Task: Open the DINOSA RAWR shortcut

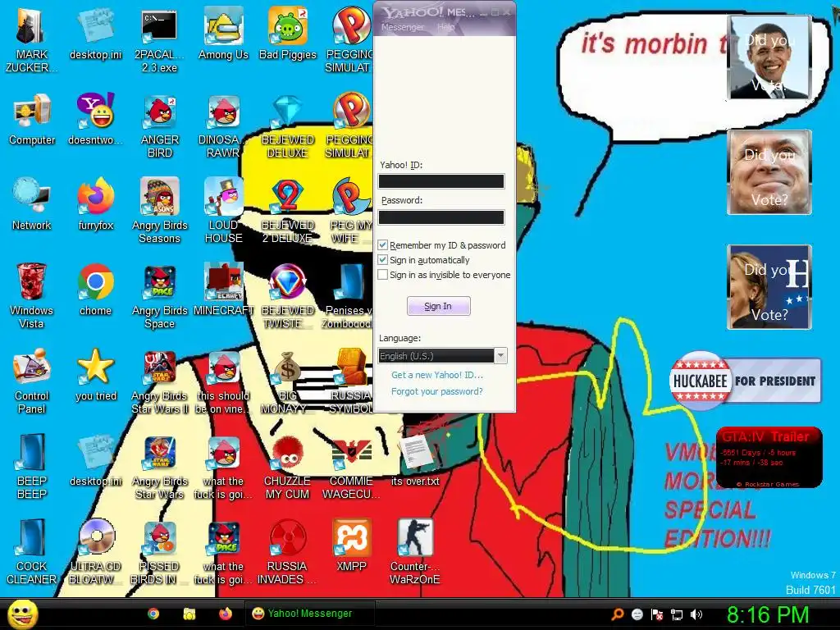Action: (223, 126)
